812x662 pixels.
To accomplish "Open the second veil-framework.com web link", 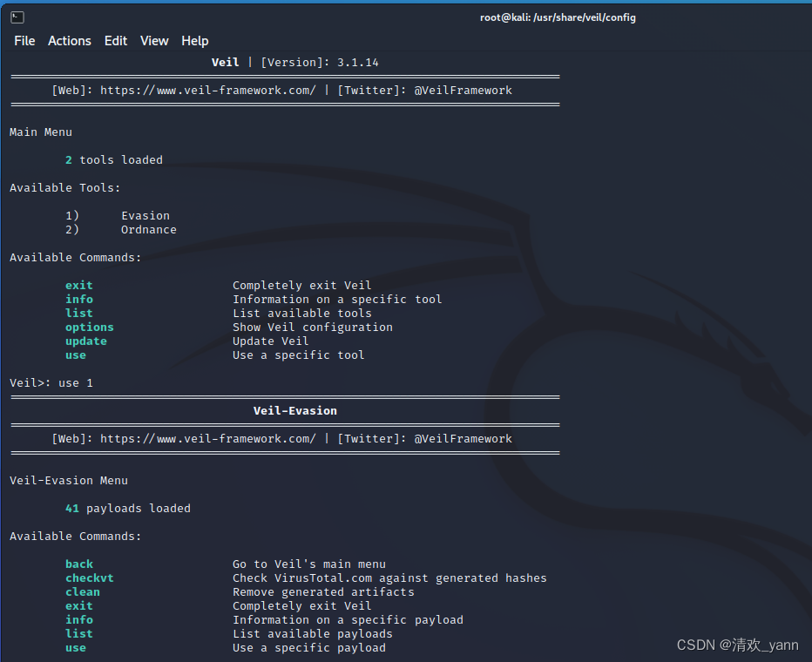I will tap(207, 439).
